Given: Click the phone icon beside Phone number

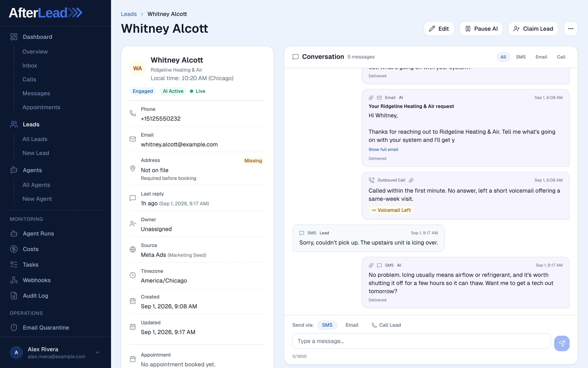Looking at the screenshot, I should click(133, 113).
